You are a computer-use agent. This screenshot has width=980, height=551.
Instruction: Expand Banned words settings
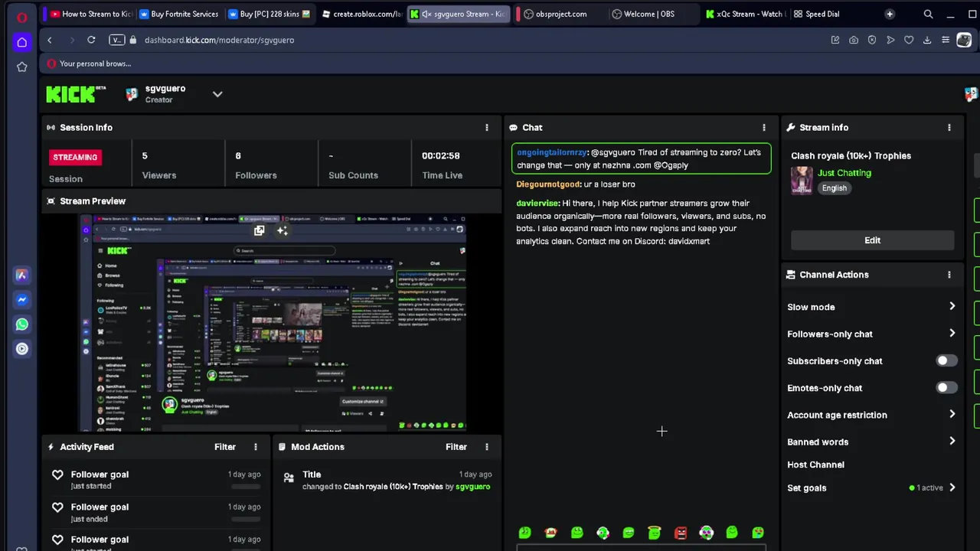(x=952, y=442)
